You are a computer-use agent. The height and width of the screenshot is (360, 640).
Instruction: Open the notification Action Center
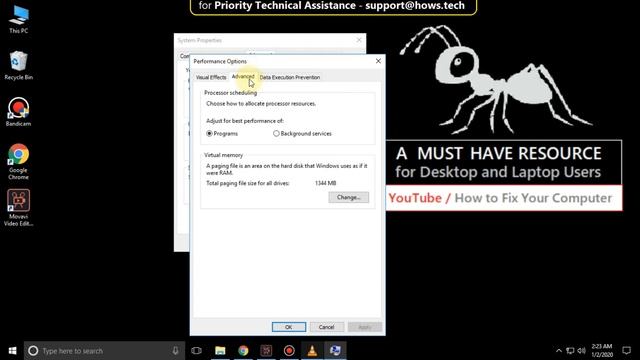click(627, 351)
